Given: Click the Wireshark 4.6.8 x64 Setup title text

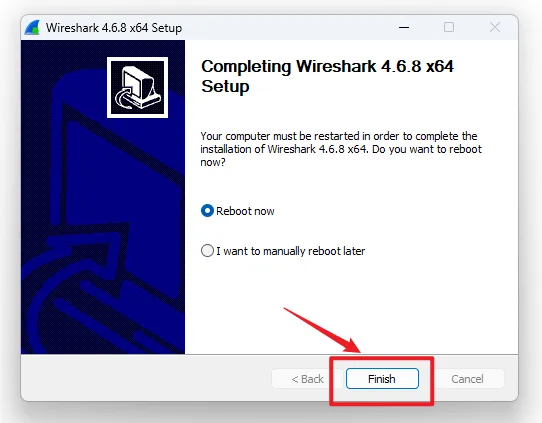Looking at the screenshot, I should [x=114, y=28].
